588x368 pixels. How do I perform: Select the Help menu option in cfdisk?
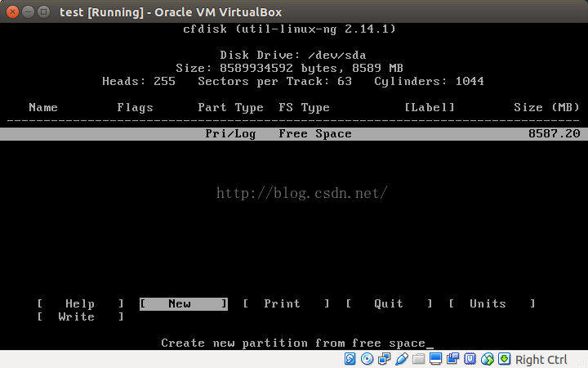[80, 303]
